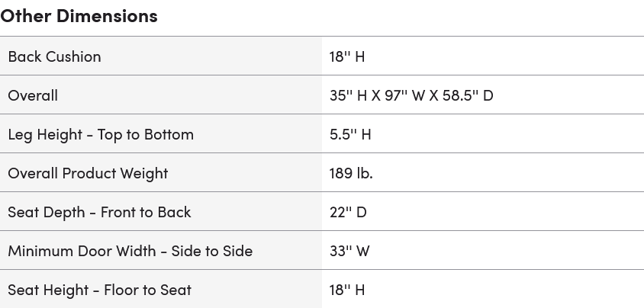Select the "Front to Back" text
This screenshot has width=644, height=308.
coord(146,211)
